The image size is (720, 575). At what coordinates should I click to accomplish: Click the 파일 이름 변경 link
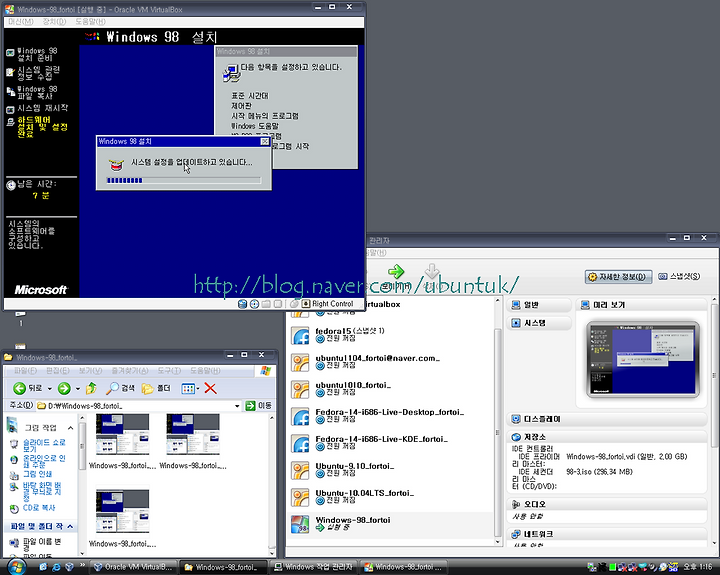point(42,545)
